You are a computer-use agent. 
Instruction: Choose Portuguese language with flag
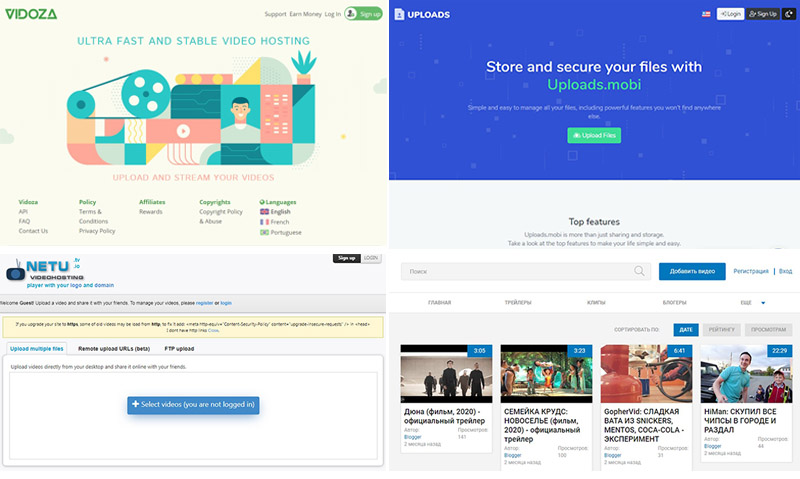[x=283, y=232]
